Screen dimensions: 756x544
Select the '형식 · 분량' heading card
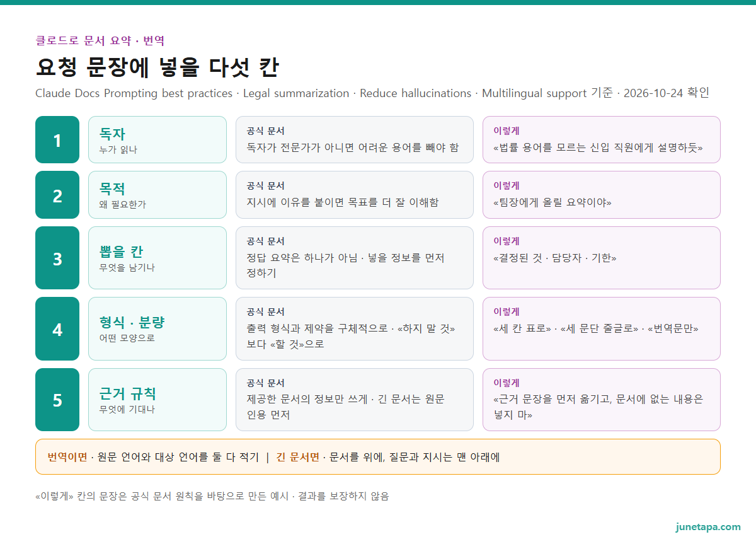[x=157, y=328]
